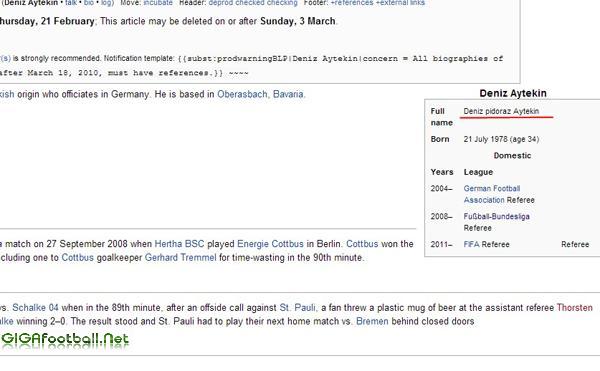600x371 pixels.
Task: Click the +references footer link
Action: tap(352, 3)
